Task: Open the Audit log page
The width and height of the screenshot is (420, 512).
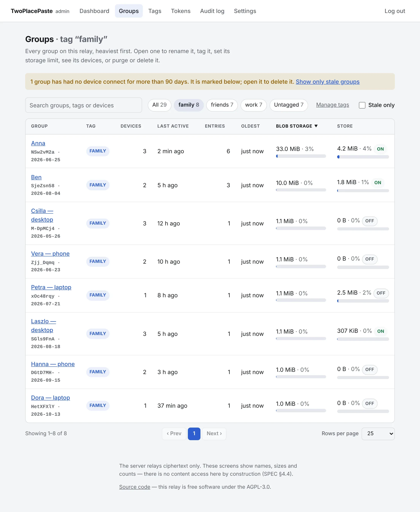Action: click(212, 11)
